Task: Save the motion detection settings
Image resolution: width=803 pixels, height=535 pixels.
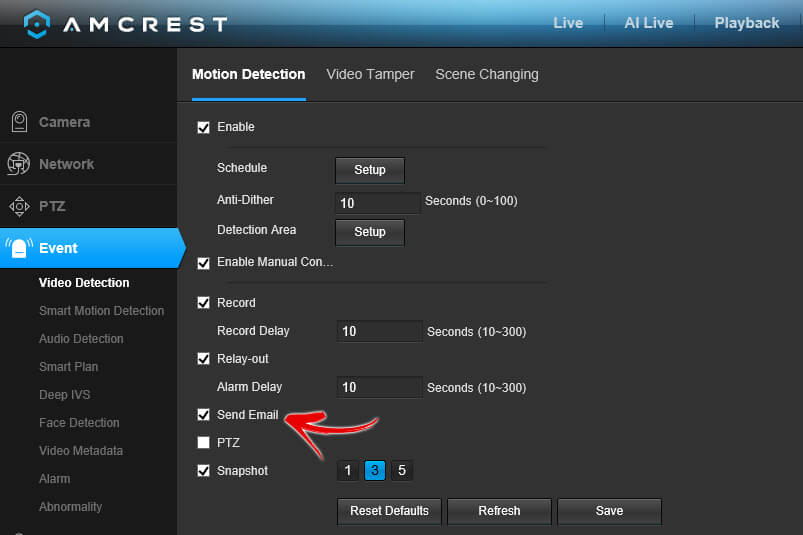Action: coord(609,511)
